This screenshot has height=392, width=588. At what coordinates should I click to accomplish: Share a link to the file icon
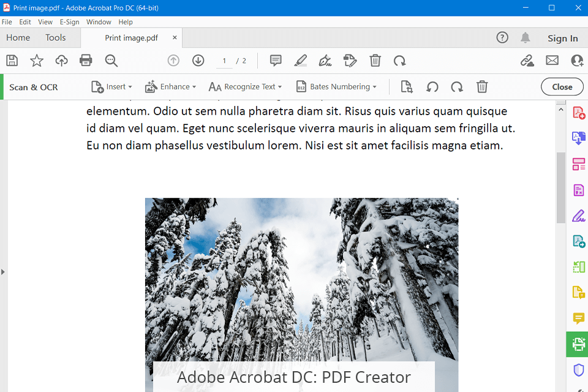pyautogui.click(x=527, y=61)
